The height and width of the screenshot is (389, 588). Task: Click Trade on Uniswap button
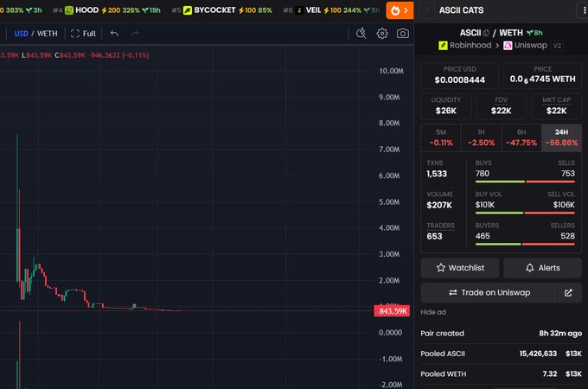(488, 293)
